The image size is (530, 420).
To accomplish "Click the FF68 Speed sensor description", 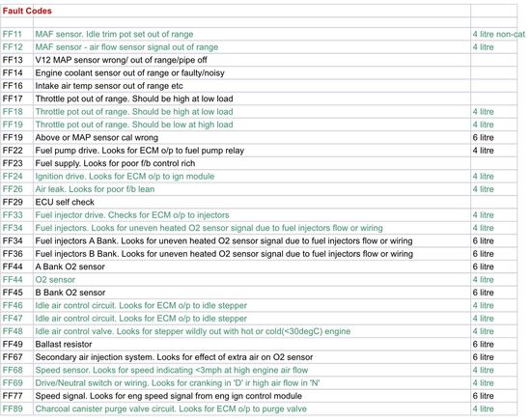I will tap(172, 370).
